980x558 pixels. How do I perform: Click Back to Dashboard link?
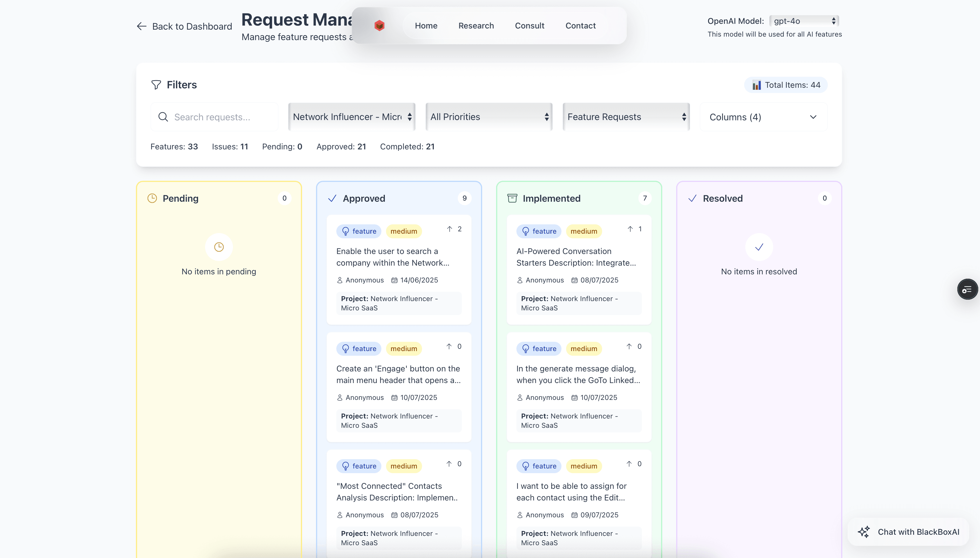191,26
